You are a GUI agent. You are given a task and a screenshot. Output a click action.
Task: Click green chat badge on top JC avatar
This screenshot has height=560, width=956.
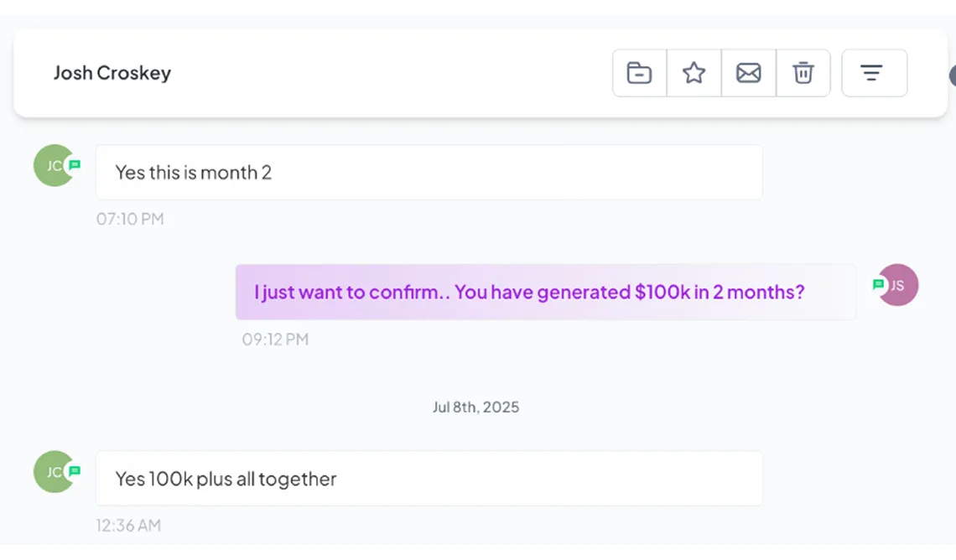click(75, 164)
